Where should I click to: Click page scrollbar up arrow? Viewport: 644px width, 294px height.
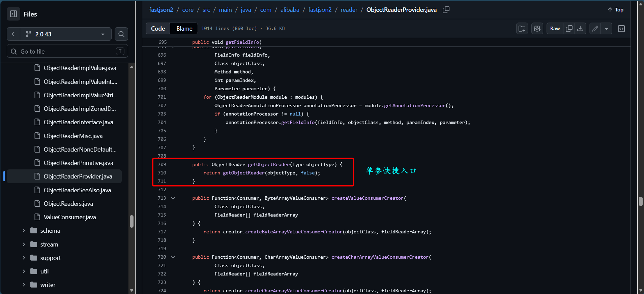point(641,4)
